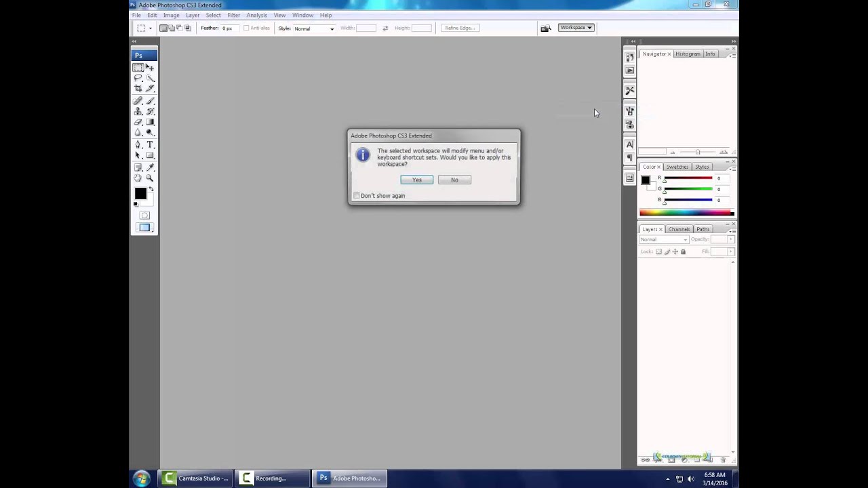Toggle Lock transparent pixels
Screen dimensions: 868x488
(x=658, y=252)
